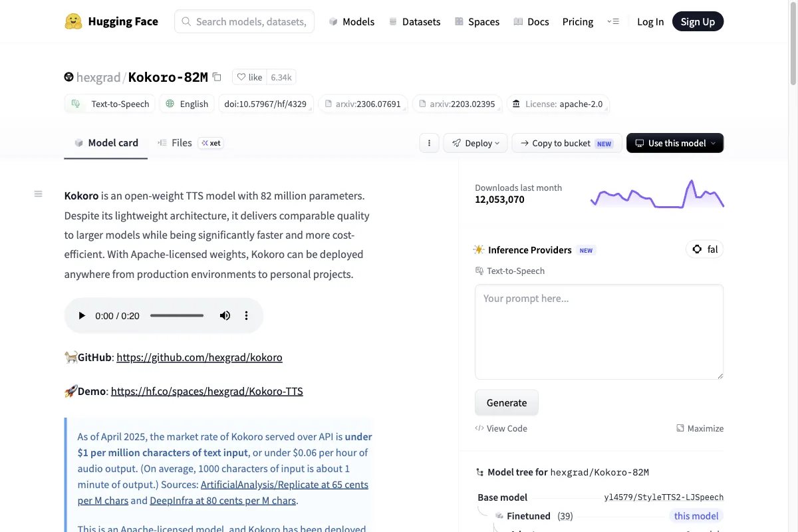Open ArtificialAnalysis/Replicate pricing source link
798x532 pixels.
(223, 492)
